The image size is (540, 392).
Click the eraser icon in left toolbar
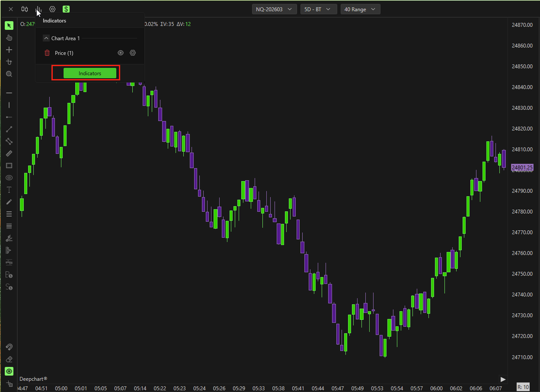9,359
